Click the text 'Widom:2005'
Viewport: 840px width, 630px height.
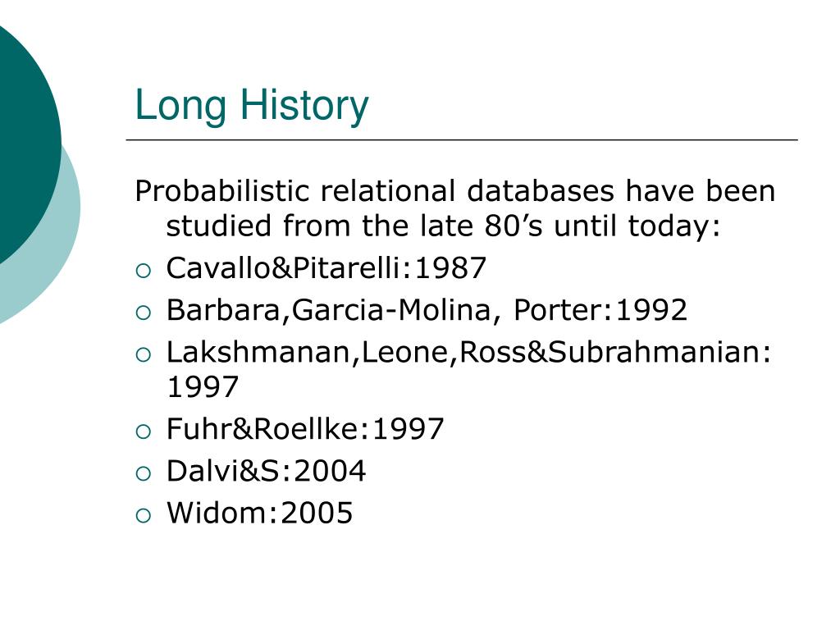point(260,514)
